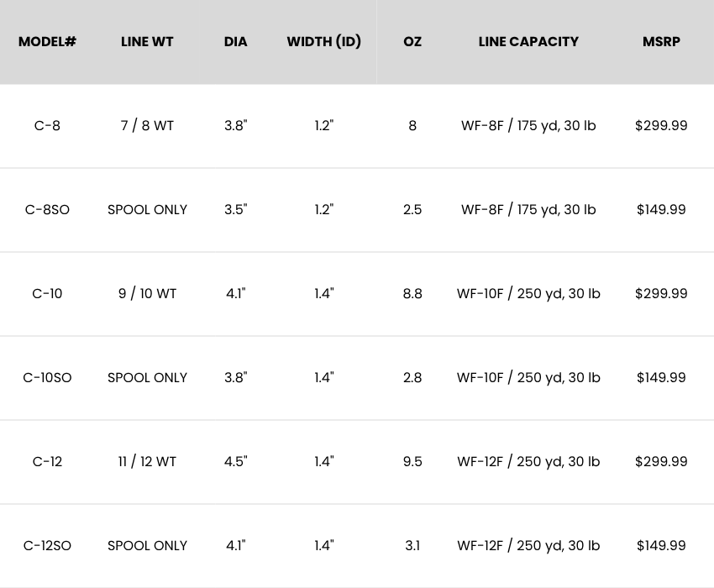Click the C-8 row's line capacity cell
The image size is (714, 588).
pos(528,125)
